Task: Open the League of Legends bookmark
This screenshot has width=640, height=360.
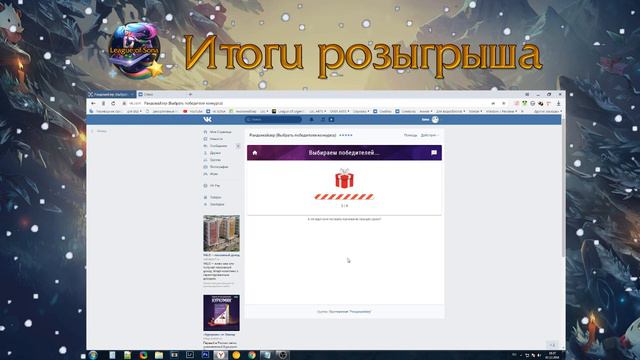Action: 288,111
